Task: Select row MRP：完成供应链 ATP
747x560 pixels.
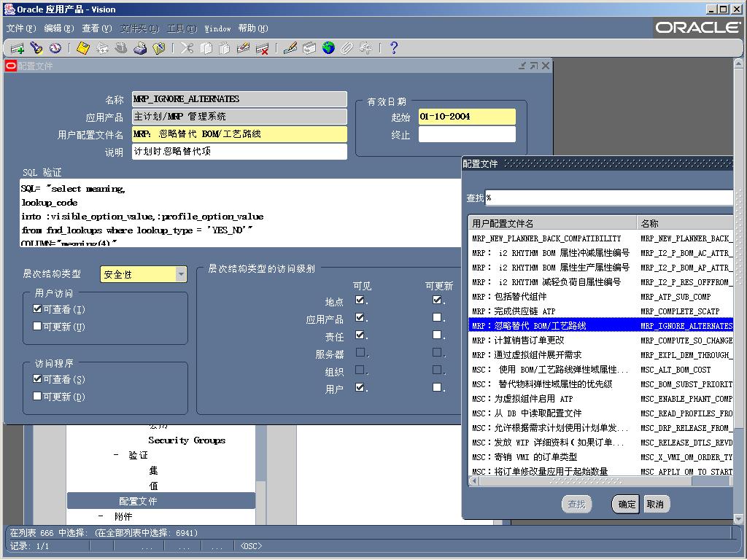Action: pyautogui.click(x=601, y=311)
